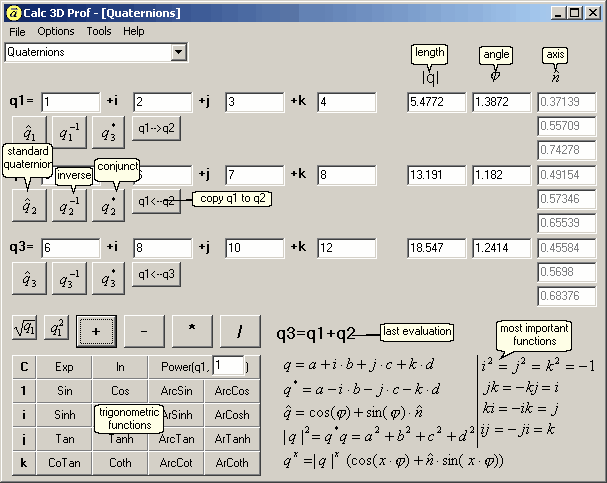Viewport: 607px width, 483px height.
Task: Click the q3 inverse button
Action: 69,278
